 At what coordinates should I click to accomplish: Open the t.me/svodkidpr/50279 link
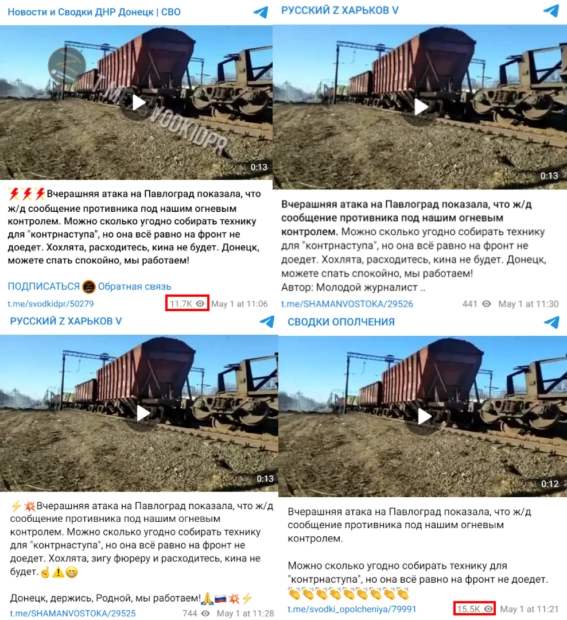pos(51,304)
